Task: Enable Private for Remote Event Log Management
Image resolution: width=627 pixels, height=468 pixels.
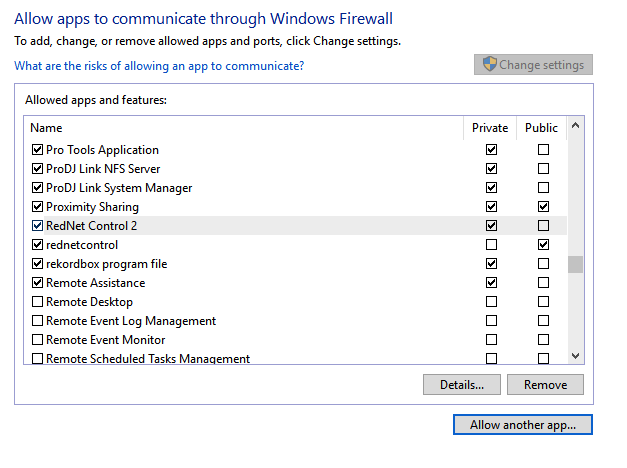Action: [x=491, y=320]
